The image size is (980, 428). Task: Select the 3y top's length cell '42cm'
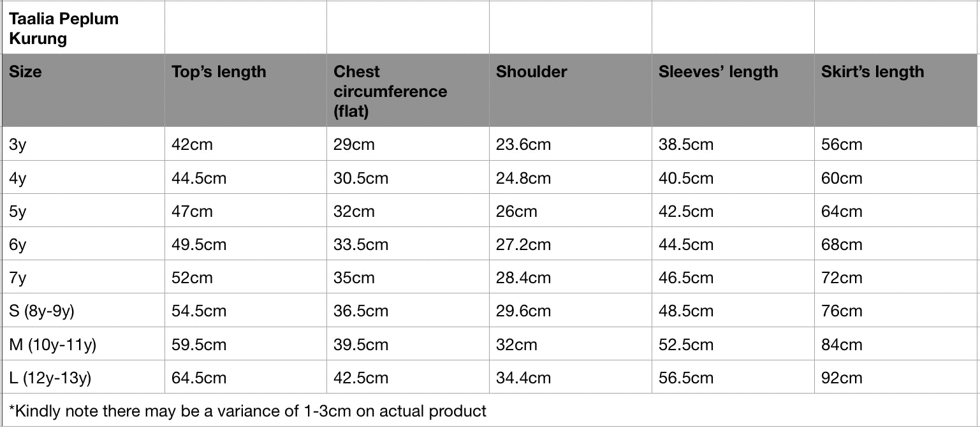coord(192,145)
